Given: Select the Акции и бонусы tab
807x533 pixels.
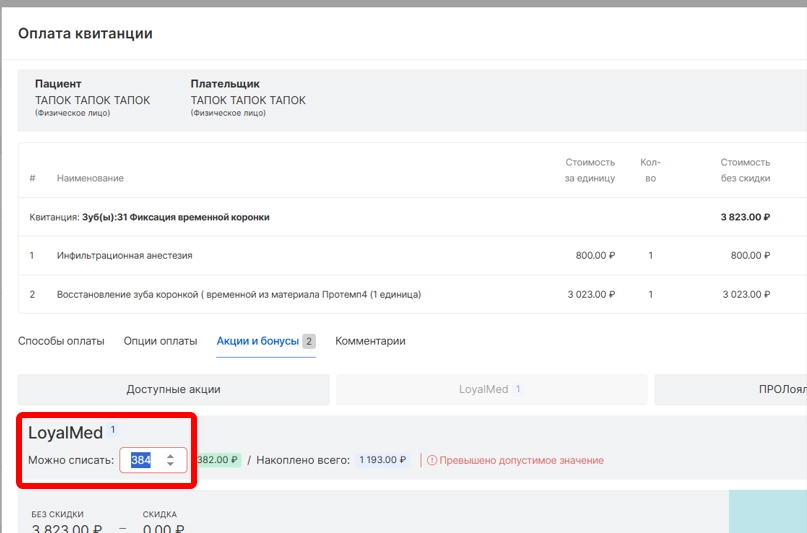Looking at the screenshot, I should pos(257,341).
